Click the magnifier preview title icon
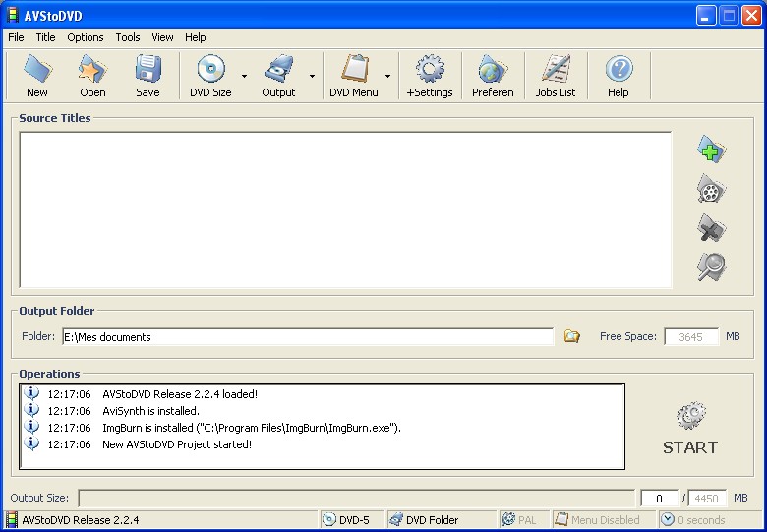The height and width of the screenshot is (532, 767). (x=711, y=266)
